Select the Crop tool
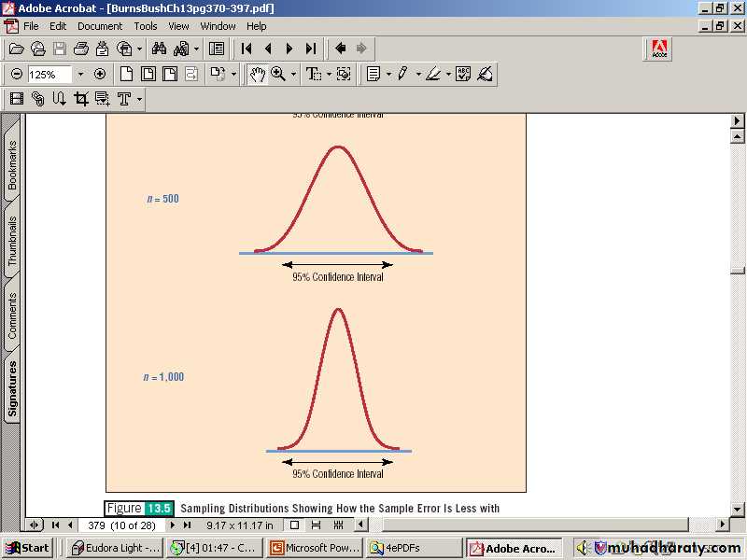Image resolution: width=747 pixels, height=560 pixels. tap(80, 99)
